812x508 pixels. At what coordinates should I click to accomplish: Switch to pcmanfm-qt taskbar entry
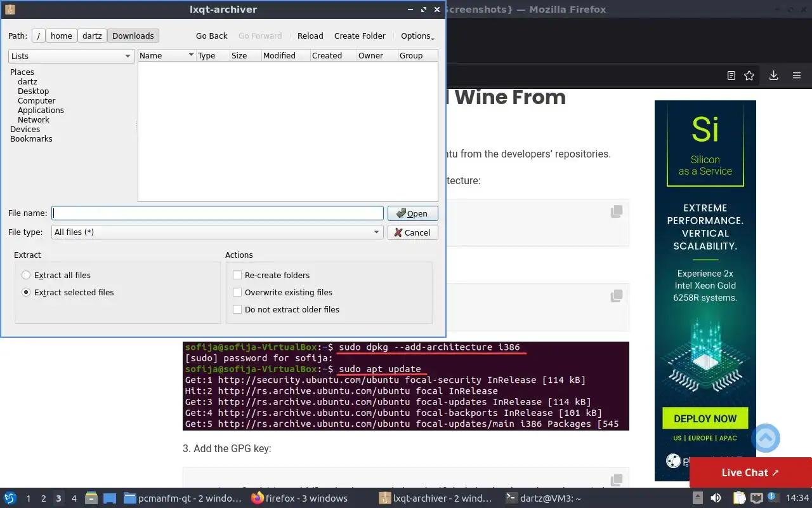tap(182, 498)
